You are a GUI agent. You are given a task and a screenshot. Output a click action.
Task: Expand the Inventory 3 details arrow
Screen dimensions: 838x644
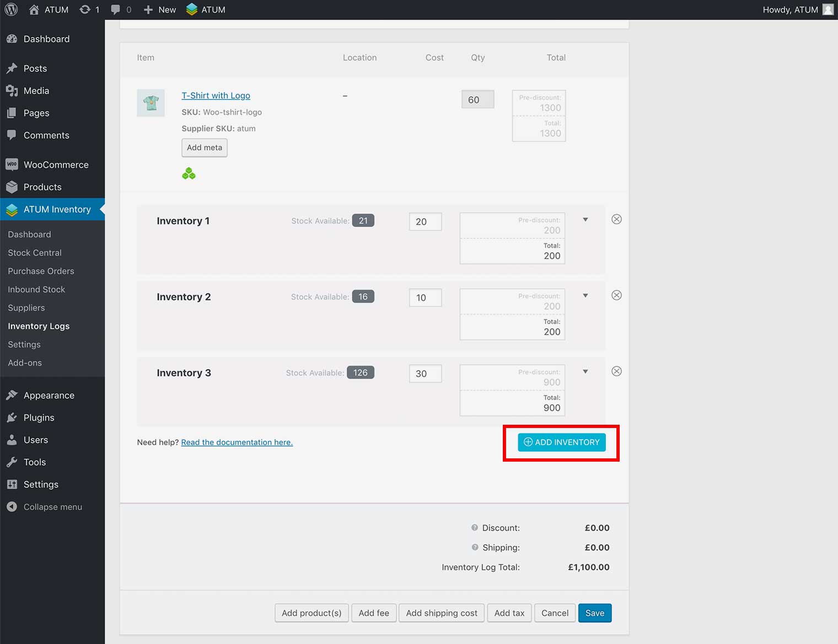tap(585, 372)
